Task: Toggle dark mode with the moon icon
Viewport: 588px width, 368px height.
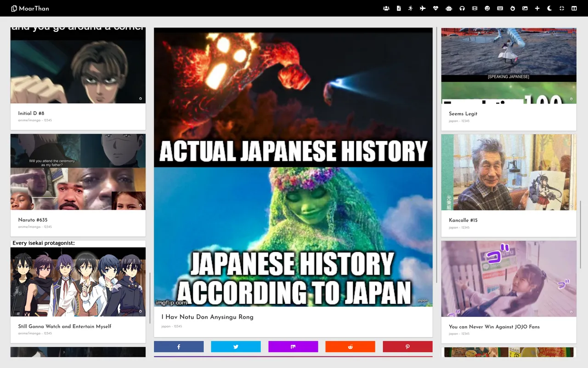Action: click(550, 8)
